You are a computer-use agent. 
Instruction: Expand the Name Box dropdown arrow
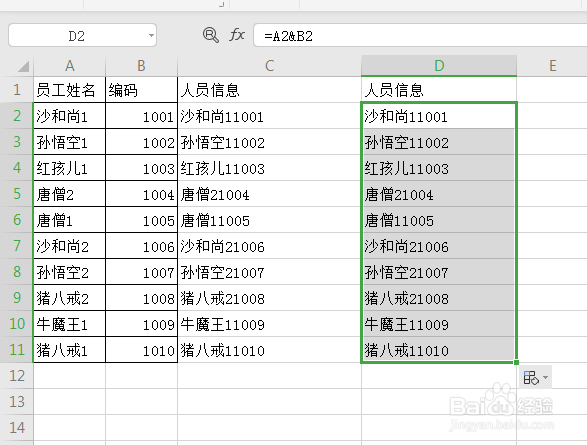151,36
